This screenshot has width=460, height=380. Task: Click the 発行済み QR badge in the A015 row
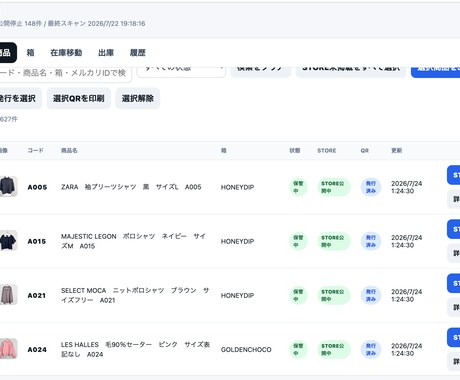(x=371, y=241)
